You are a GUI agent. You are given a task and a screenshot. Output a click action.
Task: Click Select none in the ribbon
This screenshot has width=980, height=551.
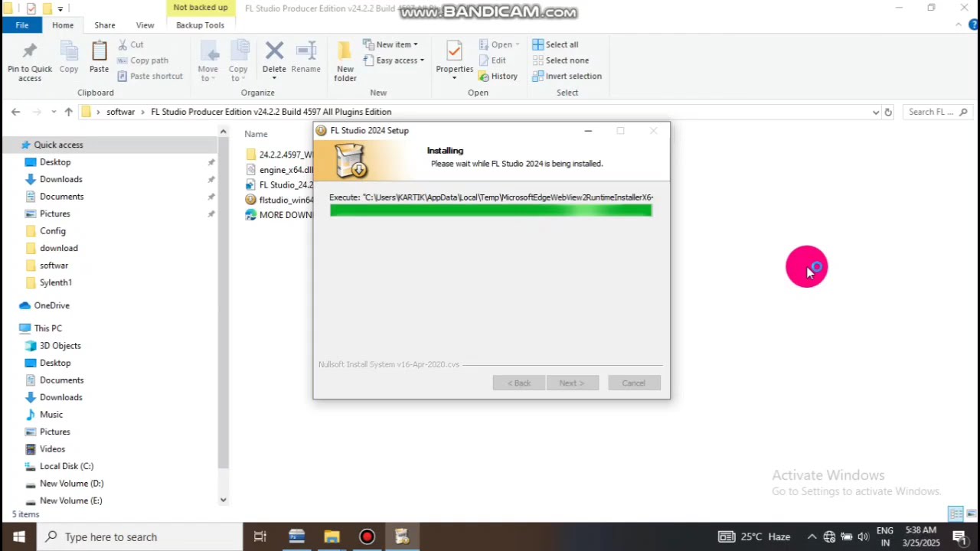(560, 60)
